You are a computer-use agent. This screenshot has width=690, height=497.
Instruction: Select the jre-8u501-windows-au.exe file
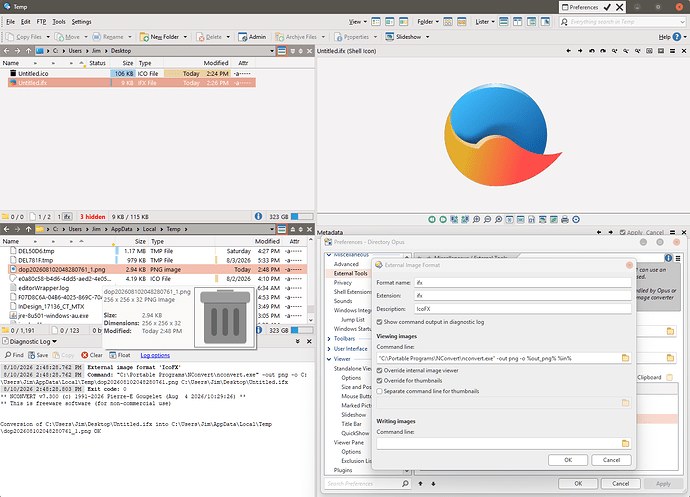(x=53, y=316)
